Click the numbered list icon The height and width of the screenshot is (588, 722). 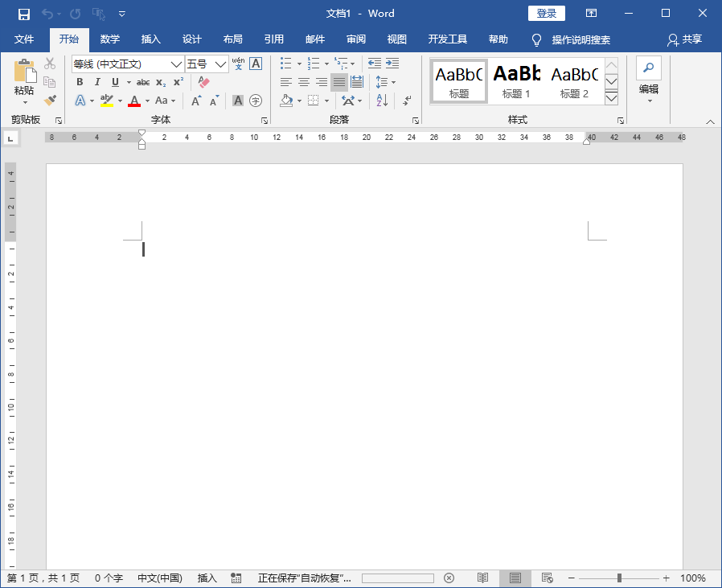point(314,63)
